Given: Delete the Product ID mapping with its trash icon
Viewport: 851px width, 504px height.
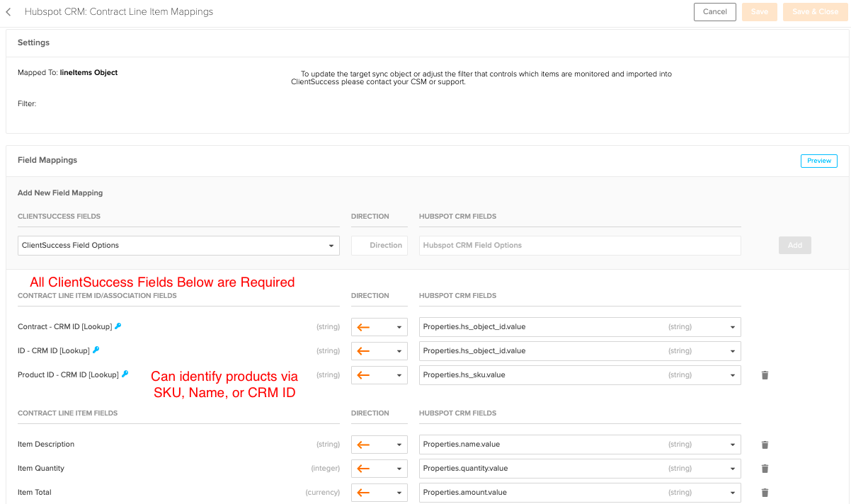Looking at the screenshot, I should (x=765, y=375).
